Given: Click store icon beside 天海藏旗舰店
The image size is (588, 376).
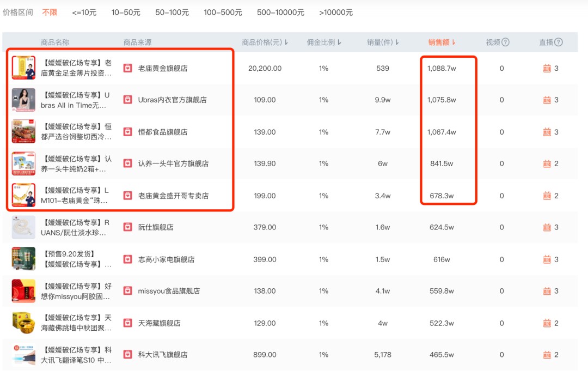Looking at the screenshot, I should [128, 323].
